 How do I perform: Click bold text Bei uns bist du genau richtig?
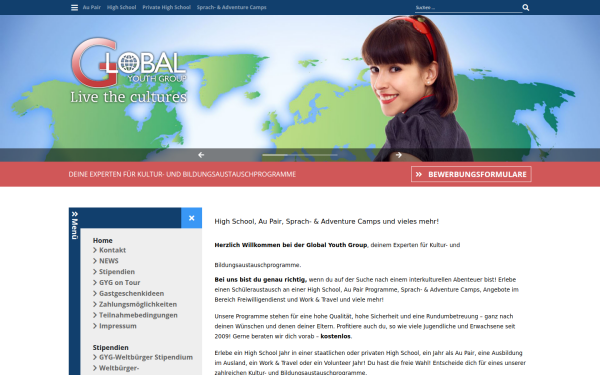(x=261, y=280)
